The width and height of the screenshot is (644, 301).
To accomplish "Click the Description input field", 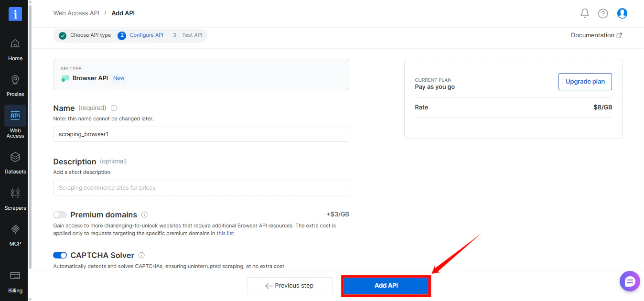I will point(201,187).
